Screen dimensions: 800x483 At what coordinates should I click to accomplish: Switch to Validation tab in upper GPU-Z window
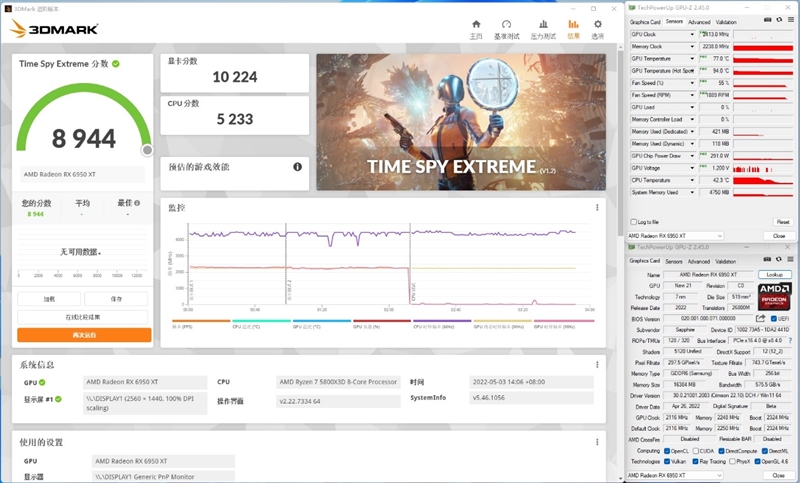tap(726, 22)
